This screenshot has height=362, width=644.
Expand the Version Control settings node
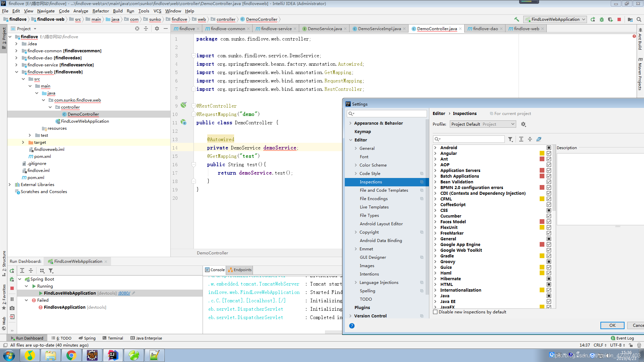351,316
